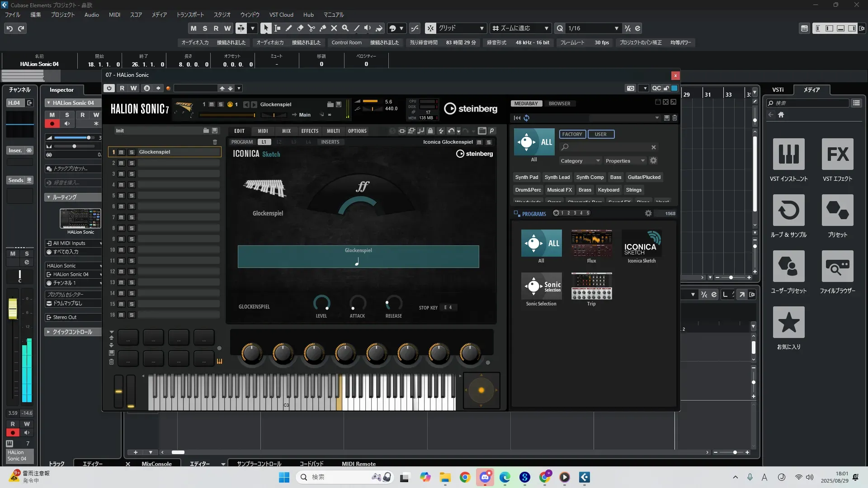The height and width of the screenshot is (488, 868).
Task: Select the Flux instrument thumbnail
Action: 591,243
